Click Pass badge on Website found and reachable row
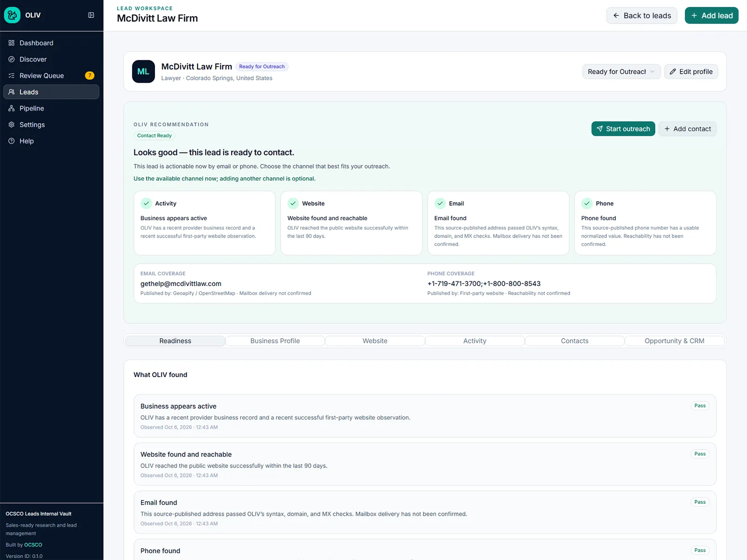This screenshot has height=560, width=747. tap(700, 454)
